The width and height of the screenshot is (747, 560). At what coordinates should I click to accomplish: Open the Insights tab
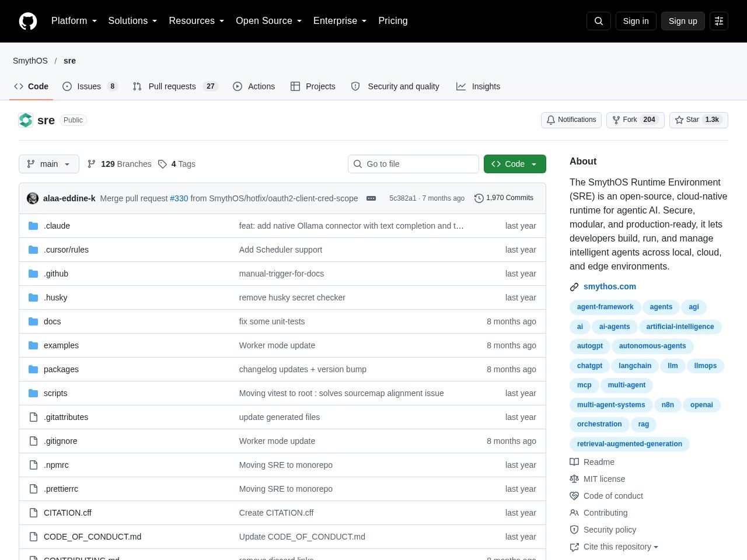click(479, 86)
